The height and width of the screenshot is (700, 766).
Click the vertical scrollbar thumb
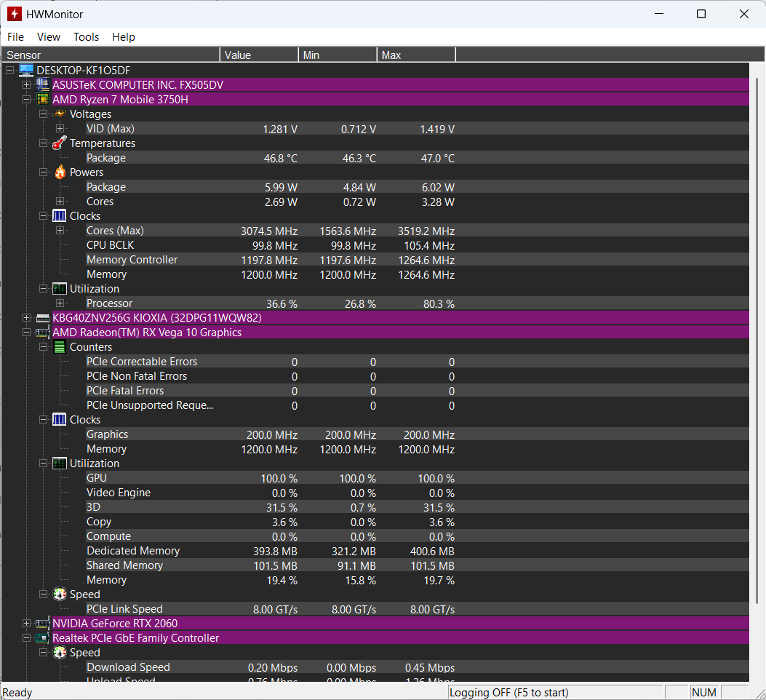[x=757, y=341]
